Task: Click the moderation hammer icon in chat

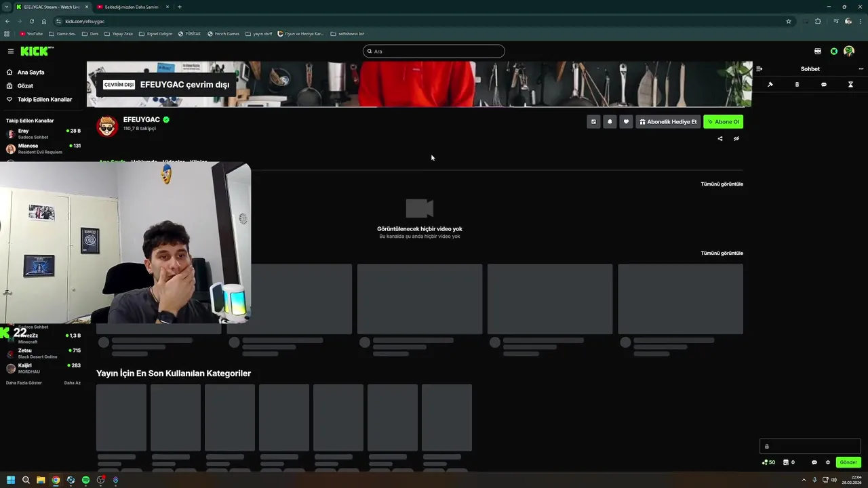Action: [x=770, y=85]
